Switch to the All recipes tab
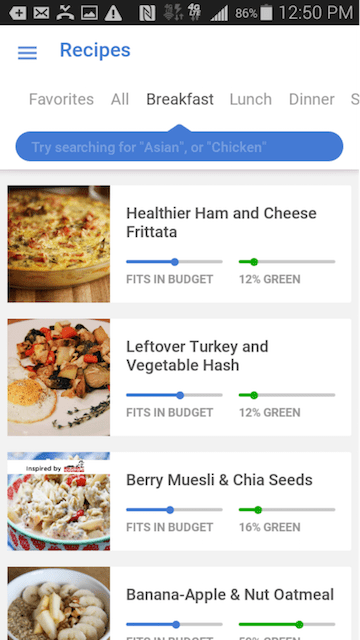Viewport: 360px width, 640px height. click(120, 99)
